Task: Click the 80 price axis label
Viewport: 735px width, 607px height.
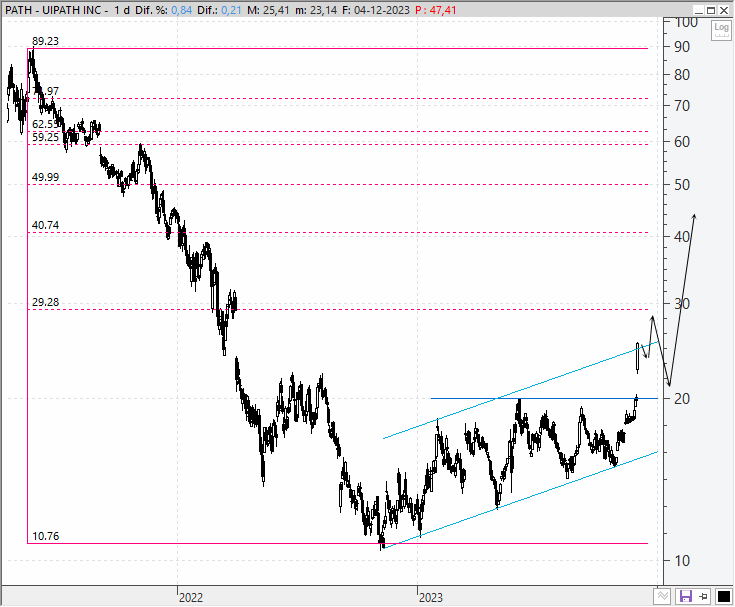Action: 682,75
